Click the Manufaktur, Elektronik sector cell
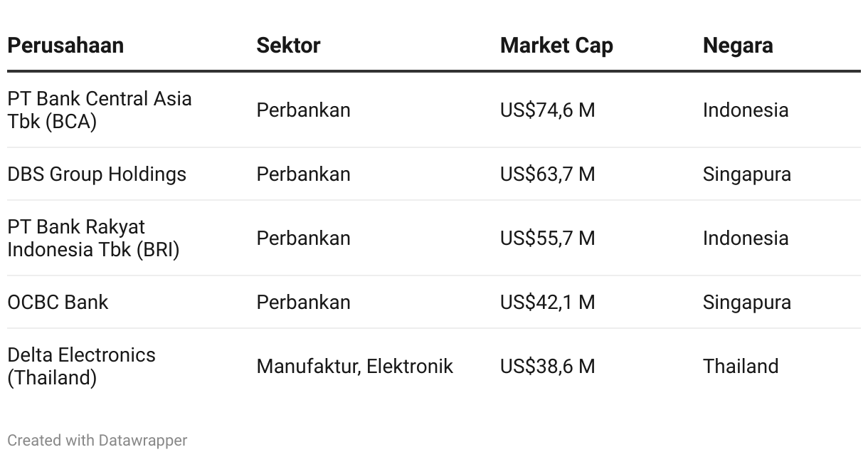This screenshot has width=868, height=457. pos(355,366)
